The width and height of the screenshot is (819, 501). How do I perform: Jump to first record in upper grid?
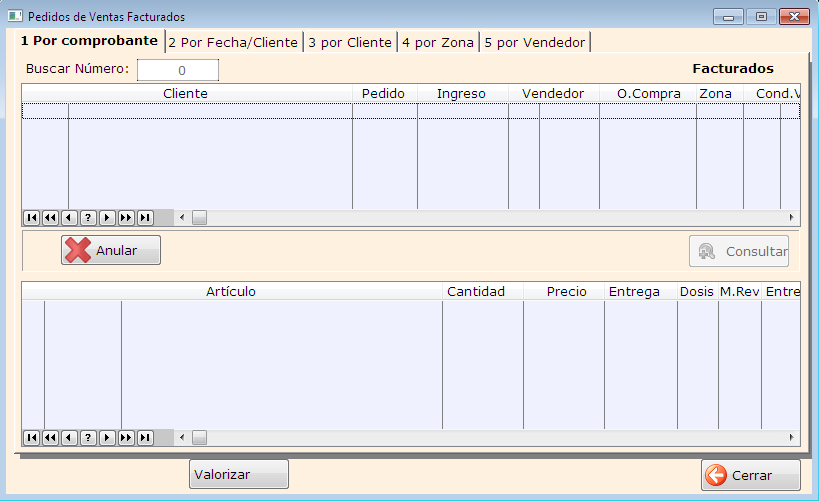[31, 217]
